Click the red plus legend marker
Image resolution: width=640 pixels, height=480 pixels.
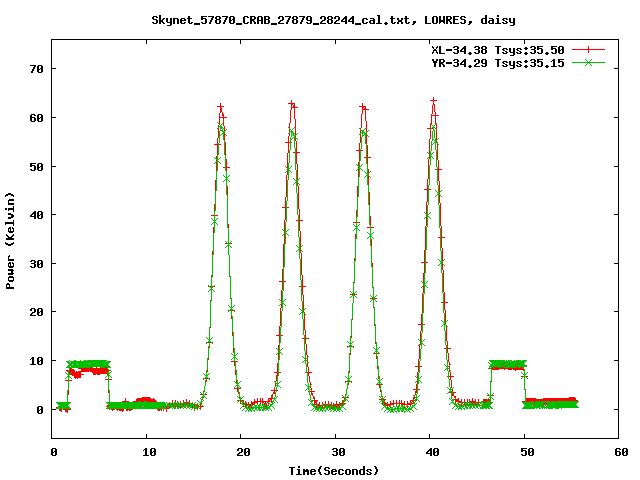point(588,50)
